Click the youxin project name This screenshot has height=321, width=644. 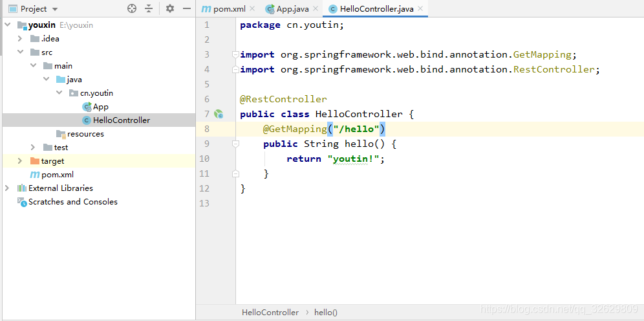(42, 25)
